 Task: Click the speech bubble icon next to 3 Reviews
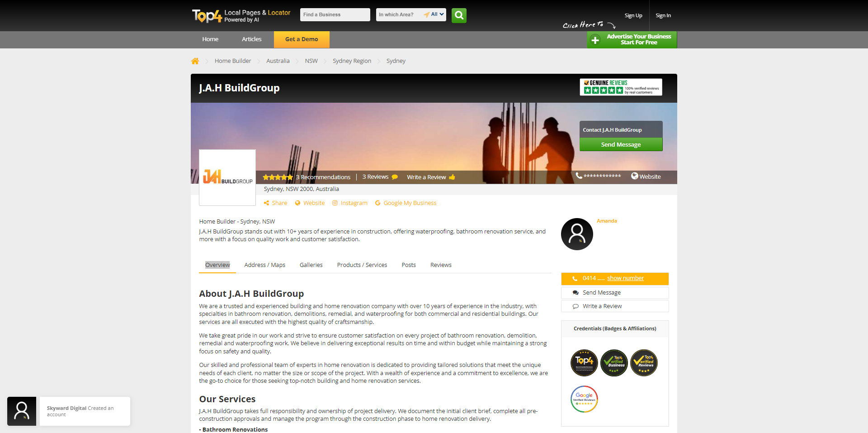(395, 177)
